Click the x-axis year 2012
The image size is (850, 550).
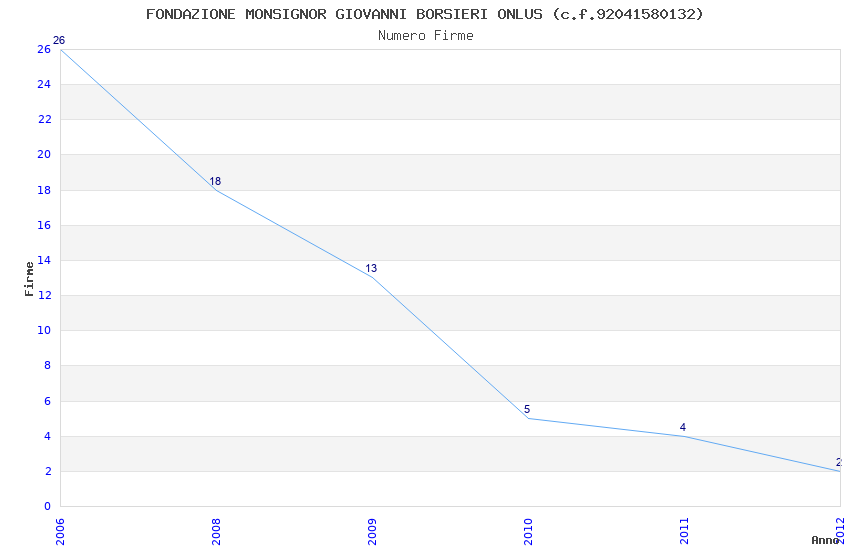841,530
